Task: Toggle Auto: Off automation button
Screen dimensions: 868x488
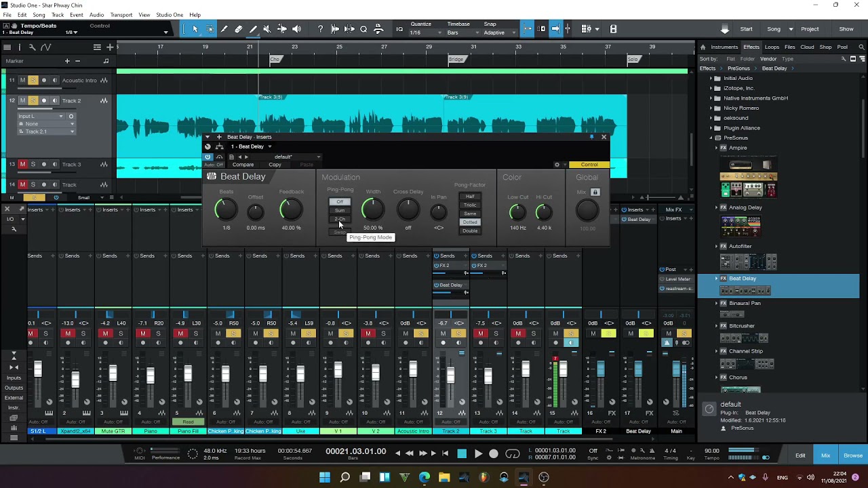Action: pos(214,165)
